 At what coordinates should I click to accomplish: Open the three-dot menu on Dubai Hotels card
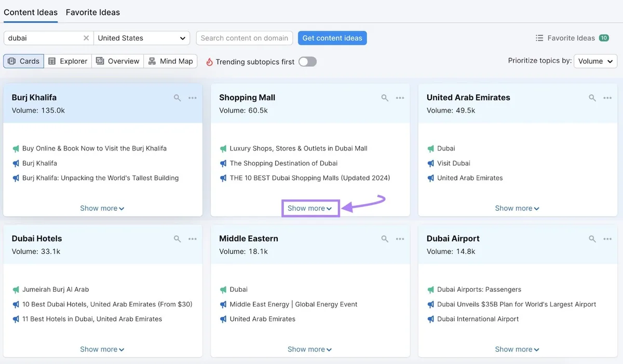pos(193,239)
